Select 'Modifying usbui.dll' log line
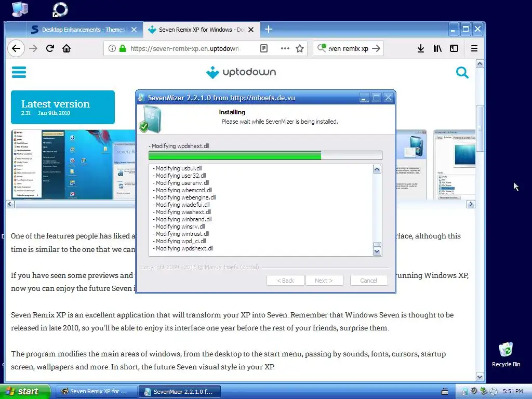The image size is (532, 399). [177, 168]
